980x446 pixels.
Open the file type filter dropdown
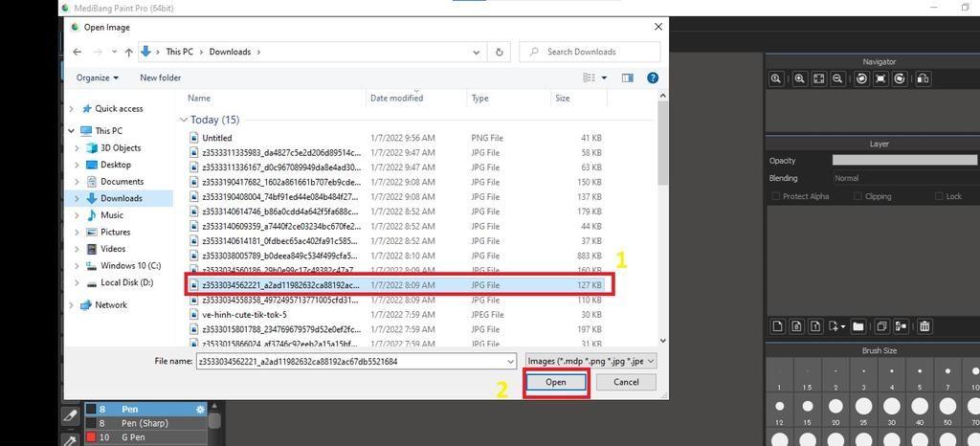coord(591,361)
